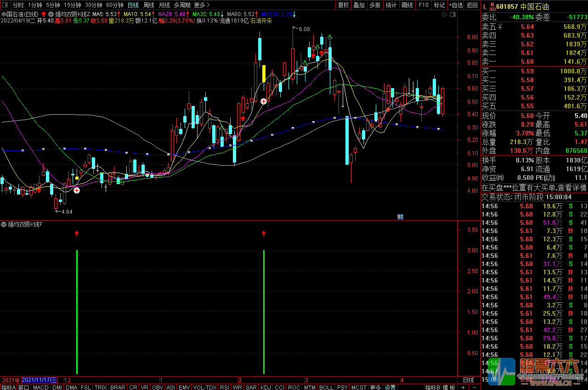
Task: Click the 叠加 overlay button
Action: pyautogui.click(x=359, y=5)
